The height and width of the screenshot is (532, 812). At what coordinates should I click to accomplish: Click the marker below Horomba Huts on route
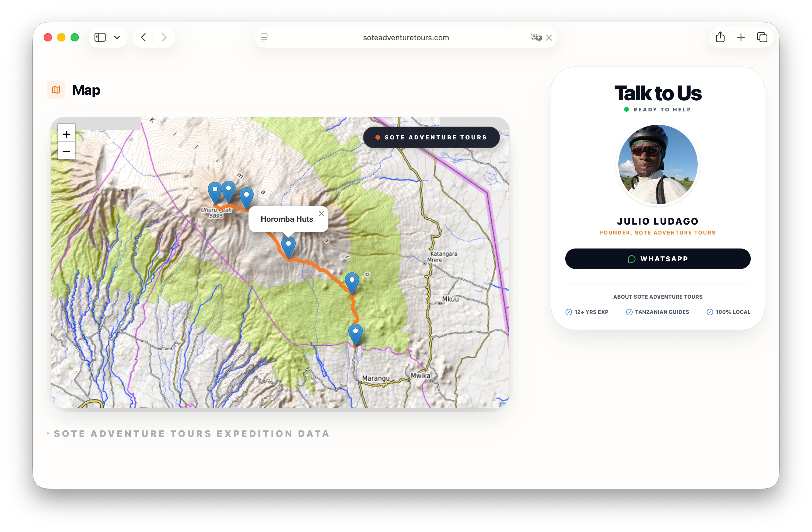[x=352, y=283]
